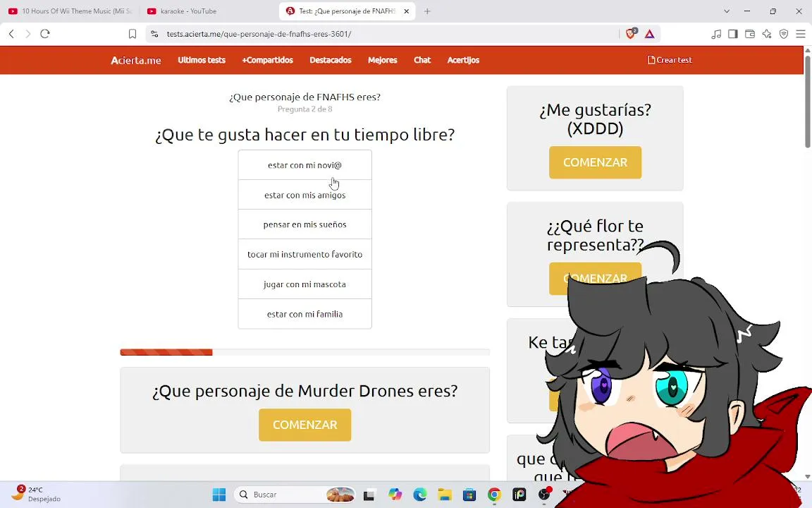812x508 pixels.
Task: Click 'Pregunta 2 de 8' text
Action: click(305, 109)
